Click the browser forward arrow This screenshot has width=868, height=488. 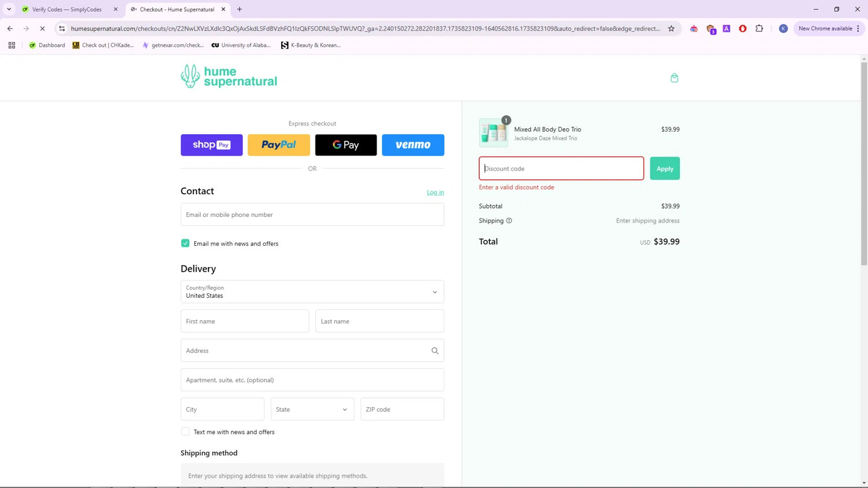point(26,28)
